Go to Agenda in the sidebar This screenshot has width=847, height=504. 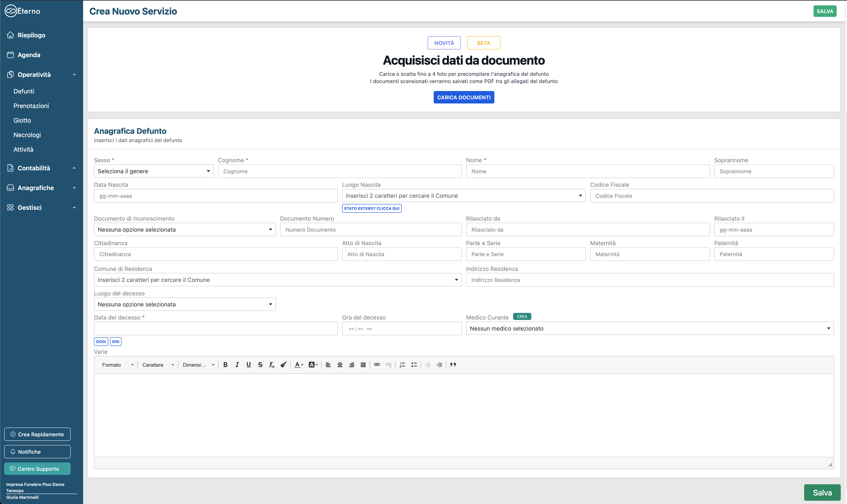point(29,55)
